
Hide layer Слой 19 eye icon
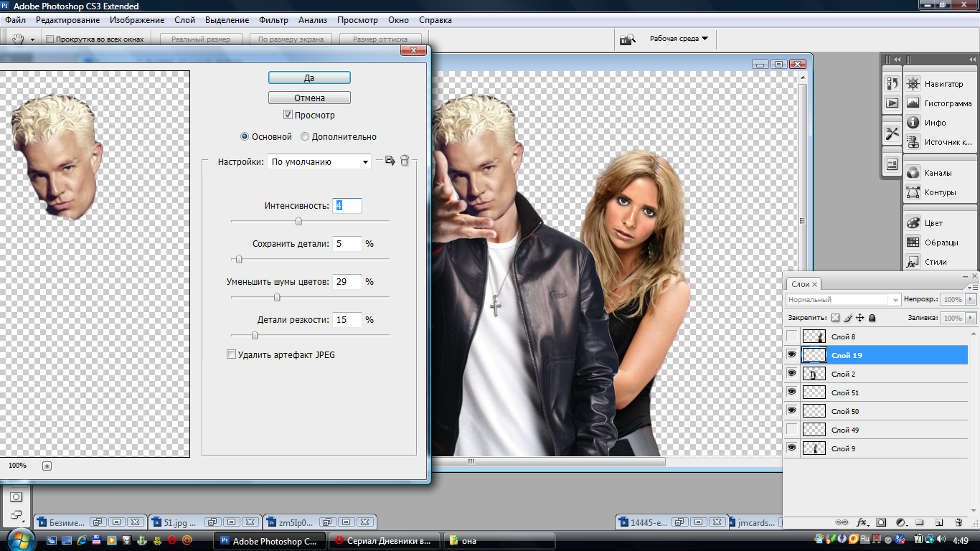(792, 354)
